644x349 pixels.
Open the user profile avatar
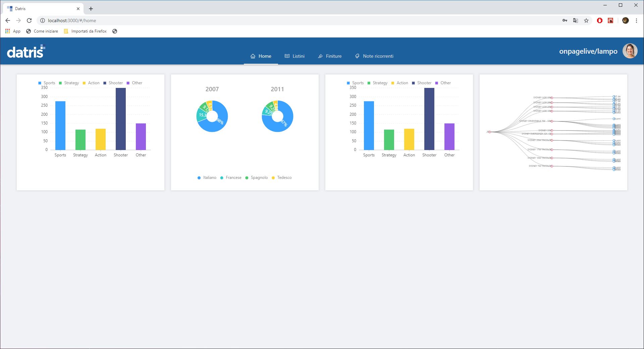(630, 51)
